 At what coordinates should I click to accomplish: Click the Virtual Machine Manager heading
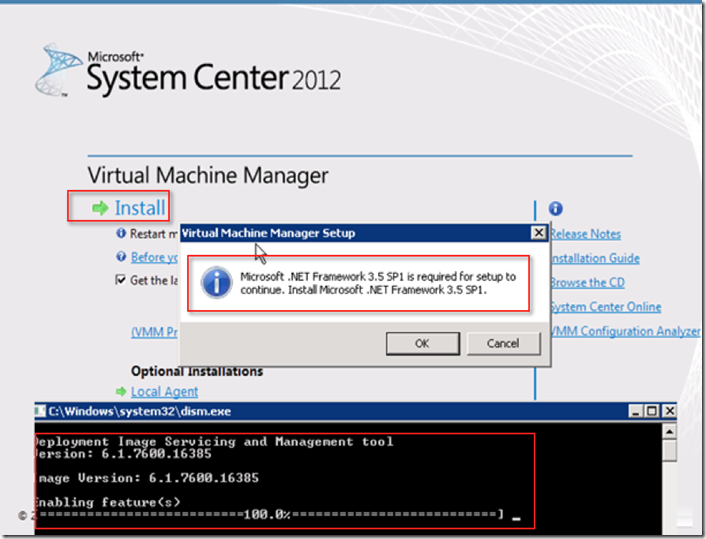pyautogui.click(x=208, y=176)
